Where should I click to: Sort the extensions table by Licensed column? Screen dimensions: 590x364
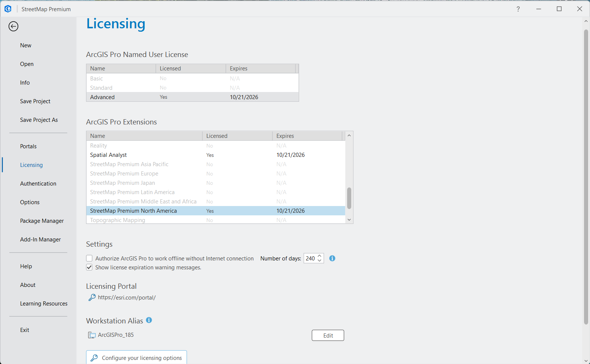coord(237,136)
